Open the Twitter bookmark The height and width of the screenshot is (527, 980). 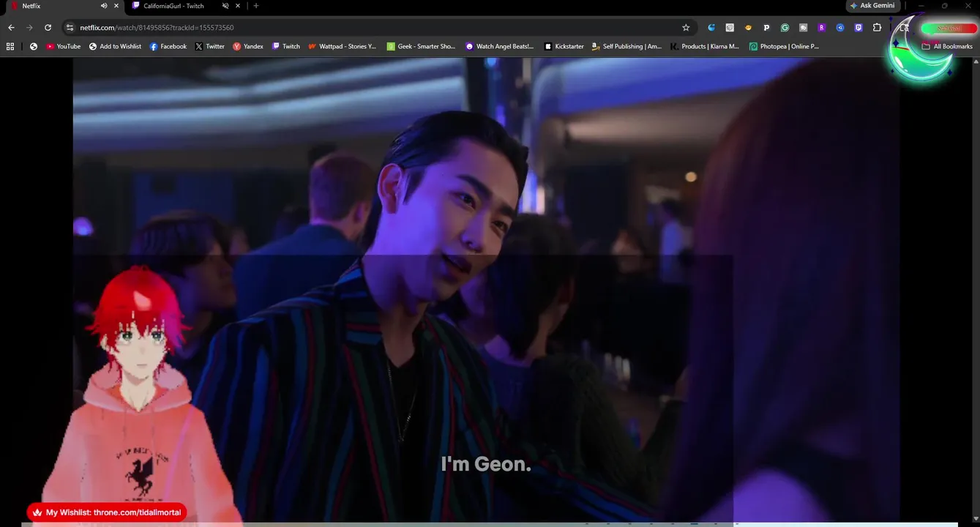point(210,46)
